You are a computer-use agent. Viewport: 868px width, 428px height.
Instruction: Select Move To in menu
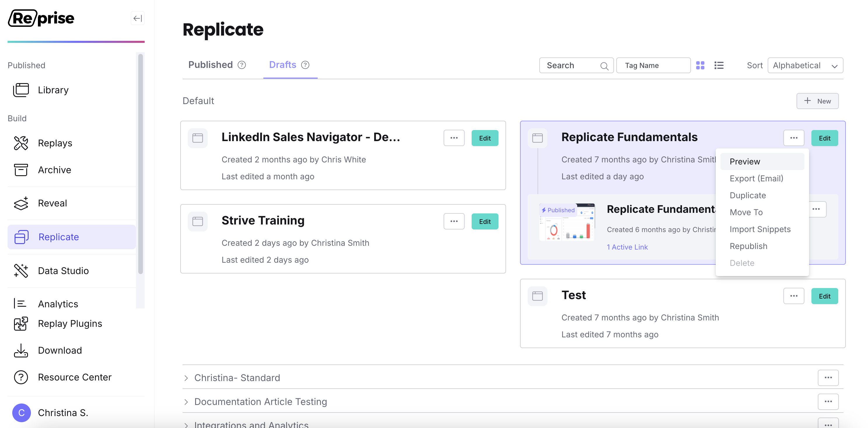tap(762, 212)
